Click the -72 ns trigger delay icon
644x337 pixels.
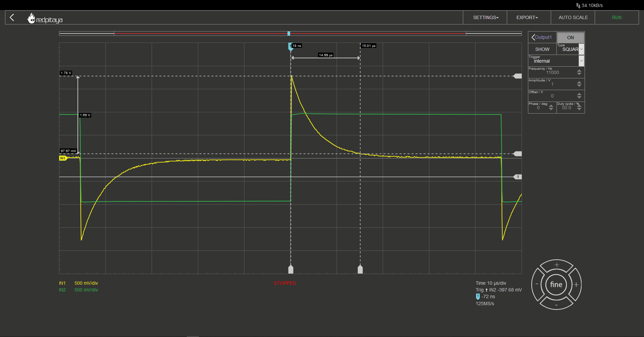pyautogui.click(x=478, y=296)
